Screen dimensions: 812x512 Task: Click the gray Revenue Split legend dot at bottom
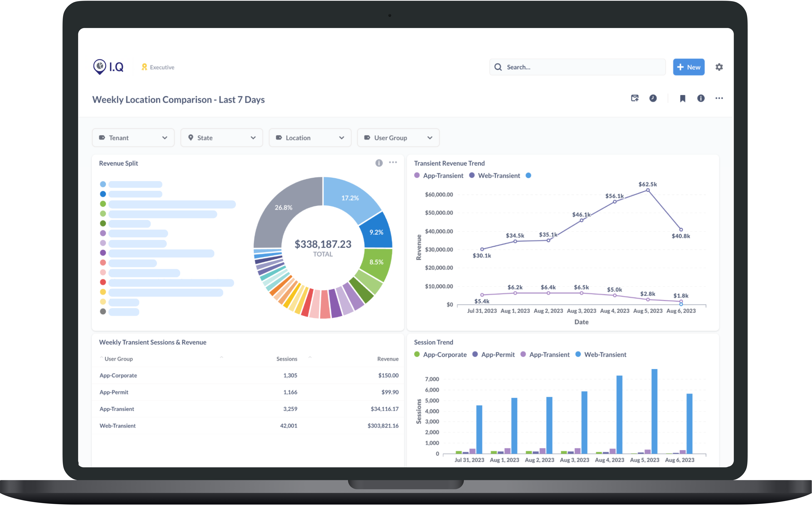pyautogui.click(x=103, y=311)
